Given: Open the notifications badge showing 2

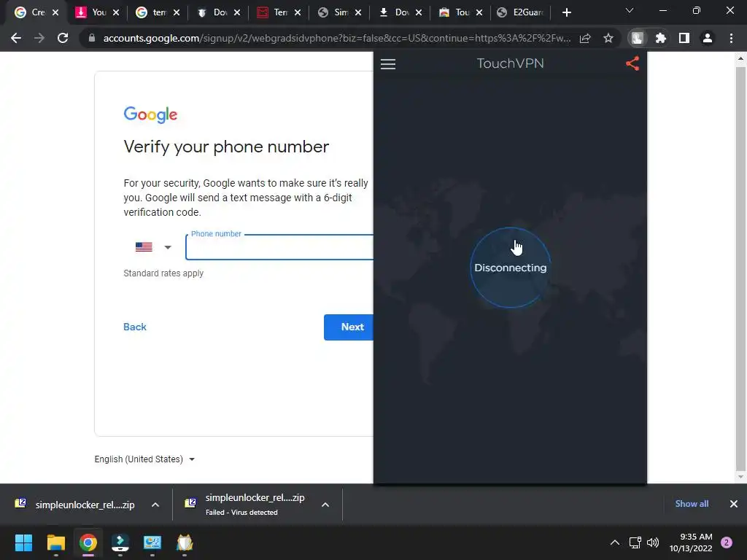Looking at the screenshot, I should (x=727, y=542).
